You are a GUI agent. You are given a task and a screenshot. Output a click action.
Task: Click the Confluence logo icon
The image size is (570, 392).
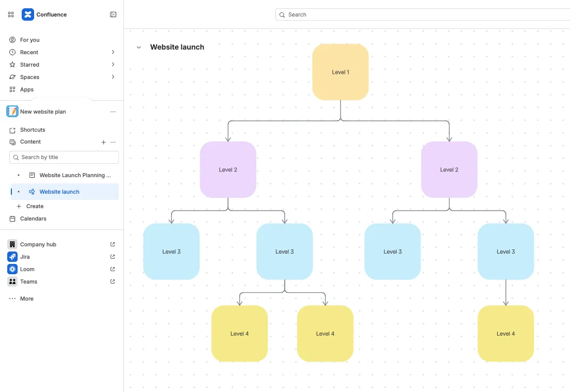click(x=27, y=14)
